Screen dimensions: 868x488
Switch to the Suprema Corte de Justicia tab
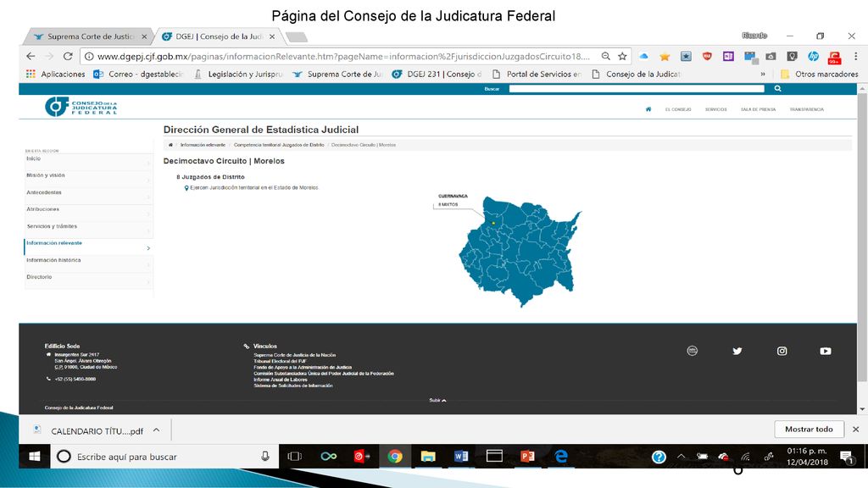pyautogui.click(x=88, y=36)
